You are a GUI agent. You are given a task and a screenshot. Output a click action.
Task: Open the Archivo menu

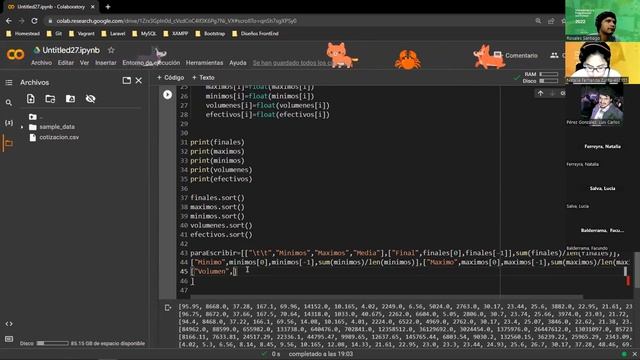41,63
